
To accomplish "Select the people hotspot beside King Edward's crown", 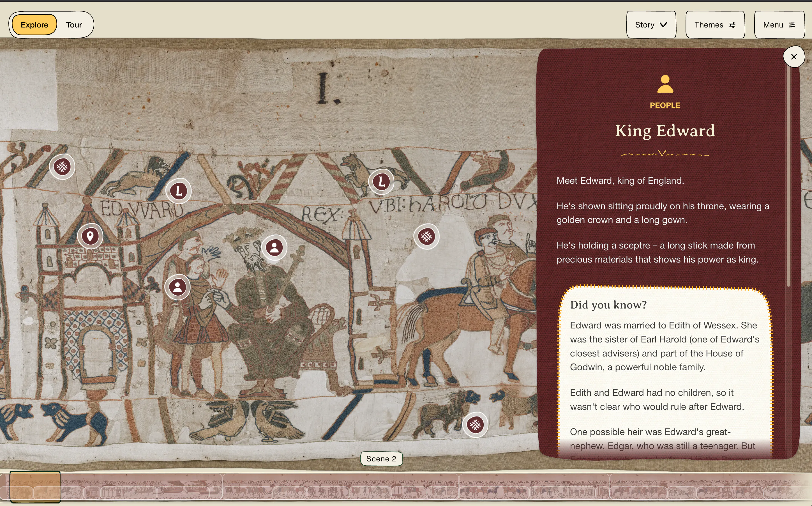I will tap(274, 248).
